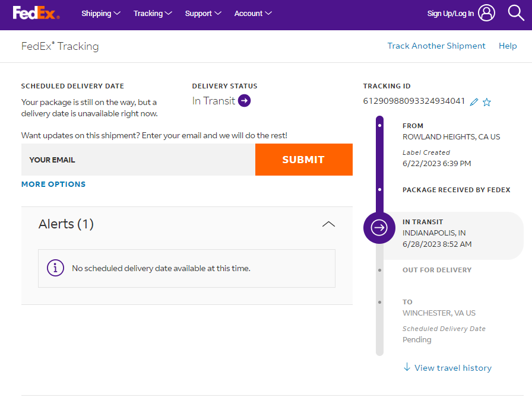Viewport: 532px width, 404px height.
Task: Click the YOUR EMAIL input field
Action: pyautogui.click(x=138, y=160)
